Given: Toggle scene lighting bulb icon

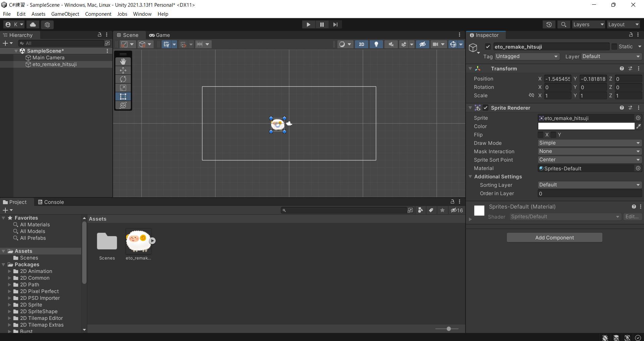Looking at the screenshot, I should [376, 44].
